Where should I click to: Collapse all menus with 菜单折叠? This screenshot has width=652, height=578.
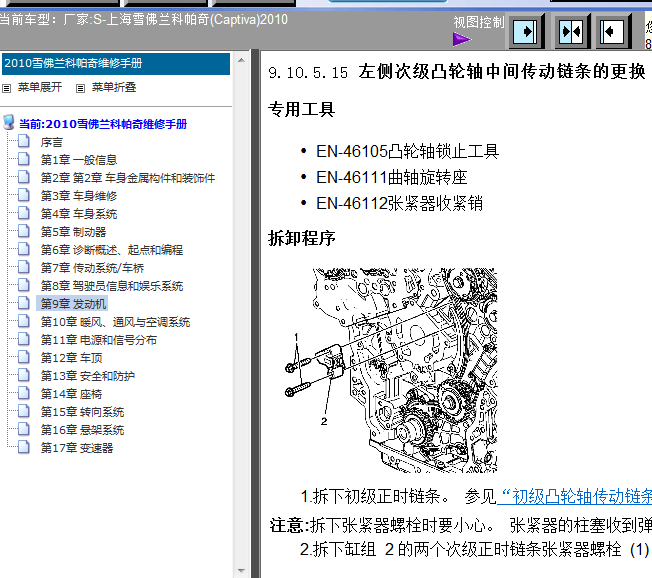(114, 87)
